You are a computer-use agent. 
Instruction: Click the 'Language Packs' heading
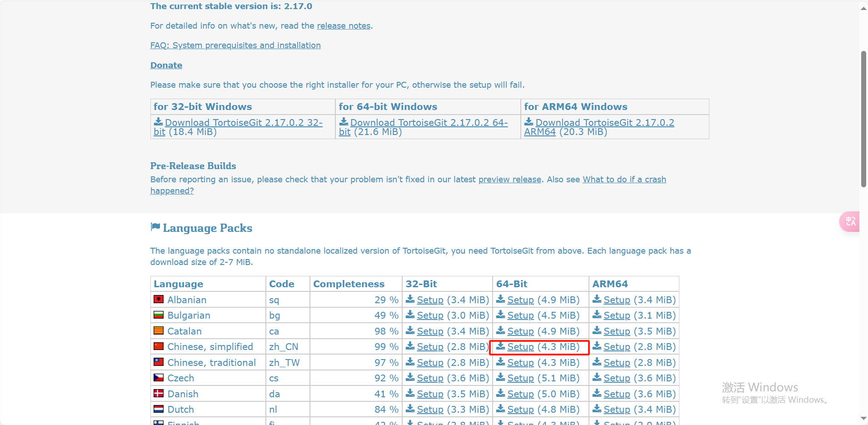(x=208, y=228)
